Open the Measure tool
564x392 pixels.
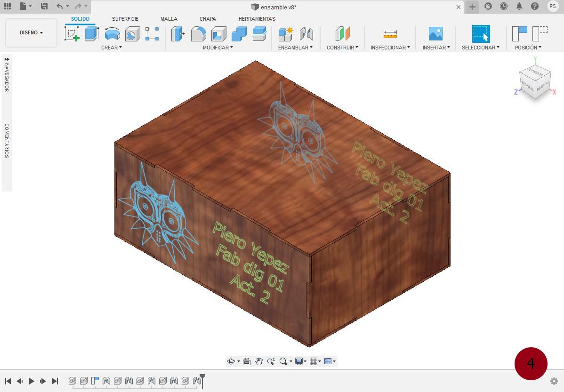[390, 34]
